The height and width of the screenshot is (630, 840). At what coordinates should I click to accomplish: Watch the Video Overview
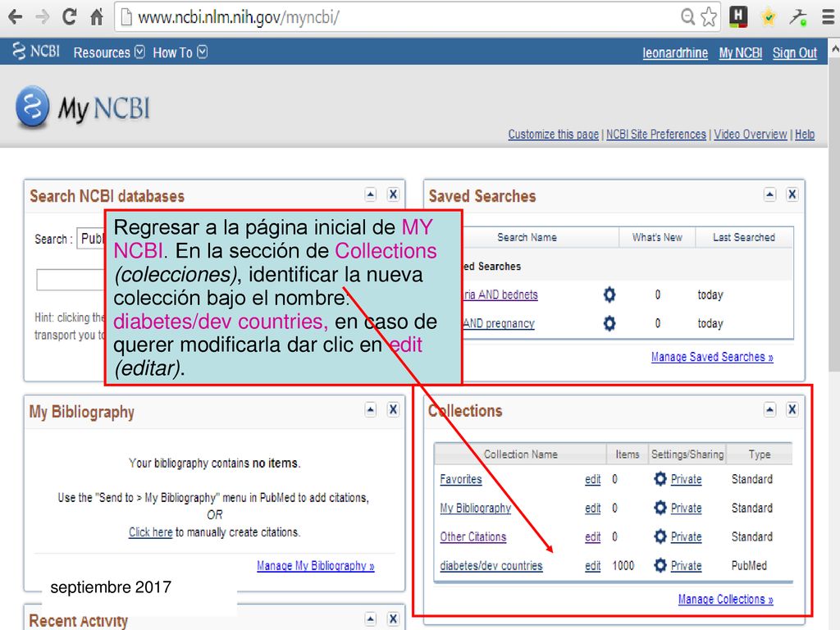click(x=751, y=135)
